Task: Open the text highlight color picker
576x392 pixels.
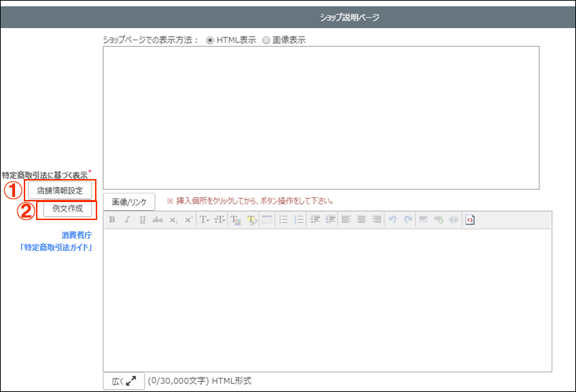Action: click(252, 219)
